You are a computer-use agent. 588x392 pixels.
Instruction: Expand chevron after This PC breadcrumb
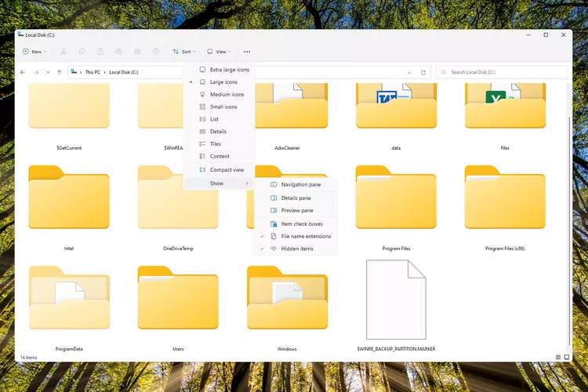104,72
